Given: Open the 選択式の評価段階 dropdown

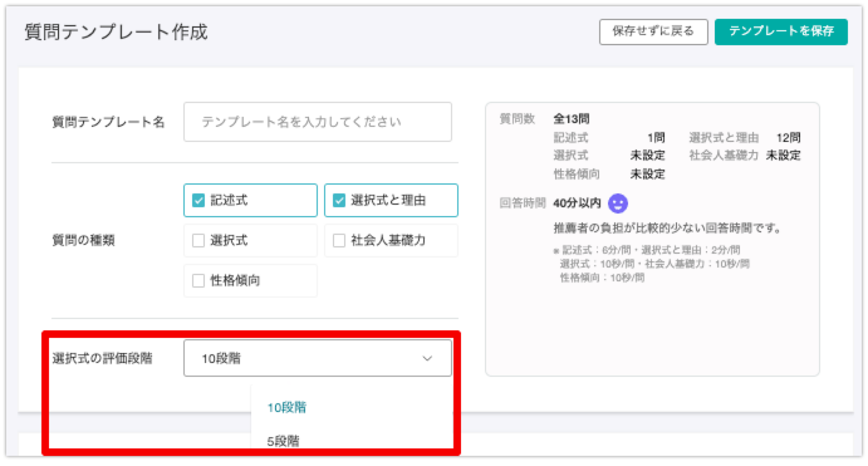Looking at the screenshot, I should (x=317, y=359).
